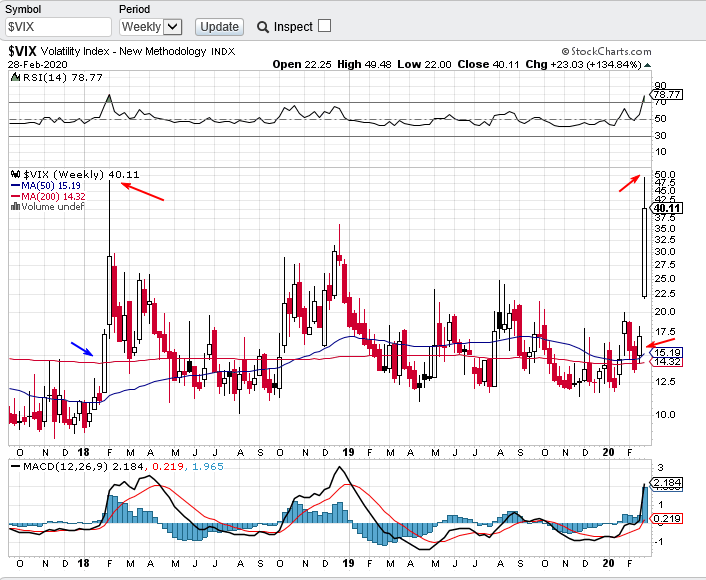Click the Update button

tap(219, 27)
